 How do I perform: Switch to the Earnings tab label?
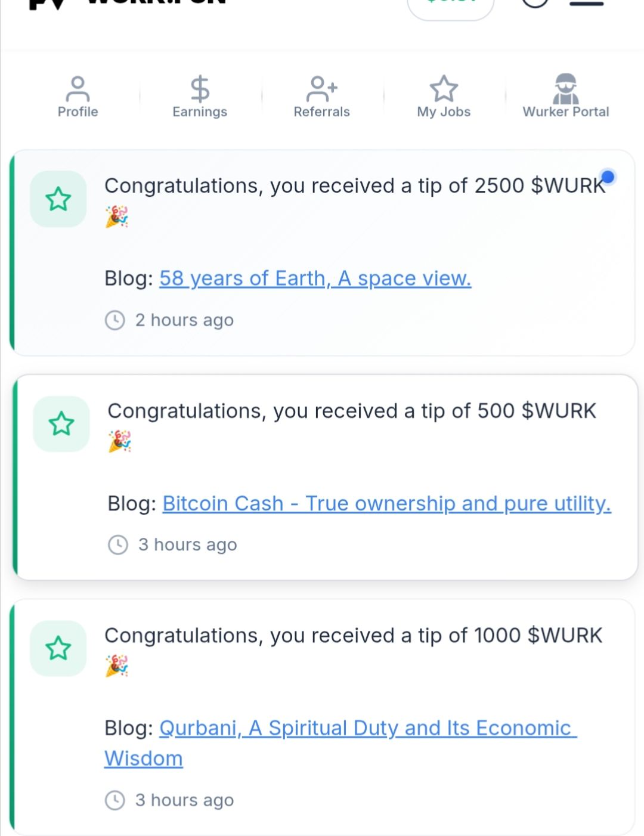tap(200, 112)
